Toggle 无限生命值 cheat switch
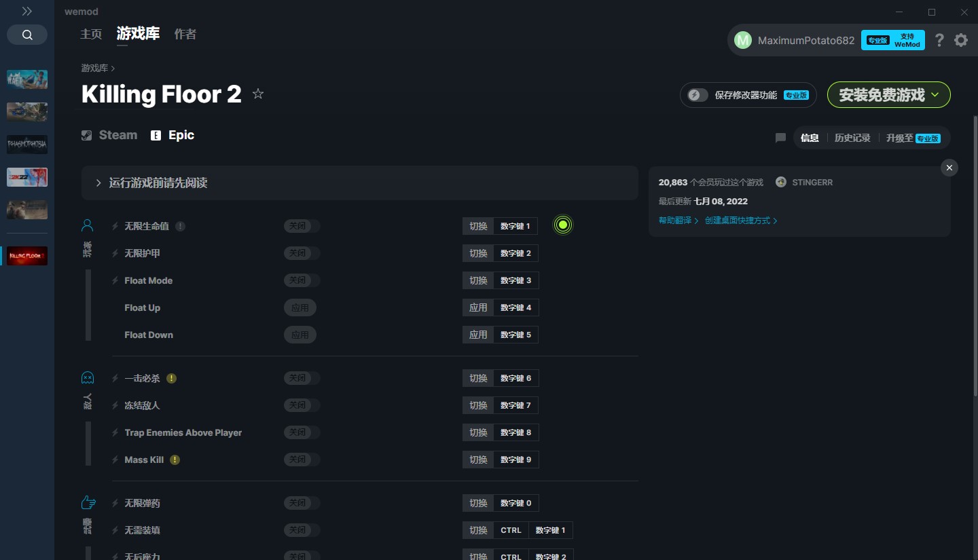The image size is (978, 560). (x=302, y=226)
